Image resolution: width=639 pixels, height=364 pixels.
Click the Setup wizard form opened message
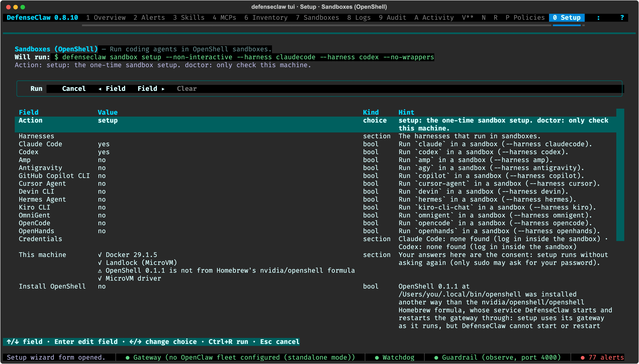[56, 357]
